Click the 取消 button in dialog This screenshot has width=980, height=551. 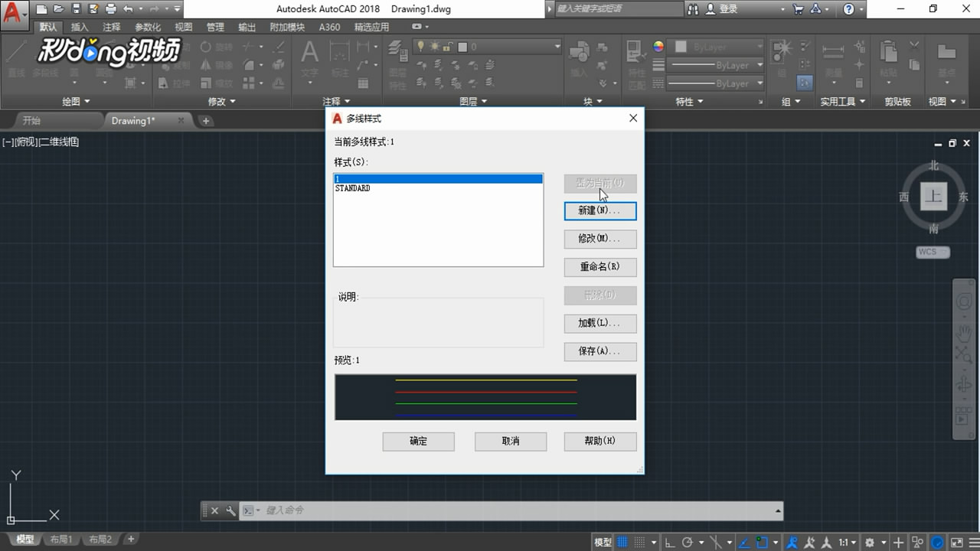511,442
